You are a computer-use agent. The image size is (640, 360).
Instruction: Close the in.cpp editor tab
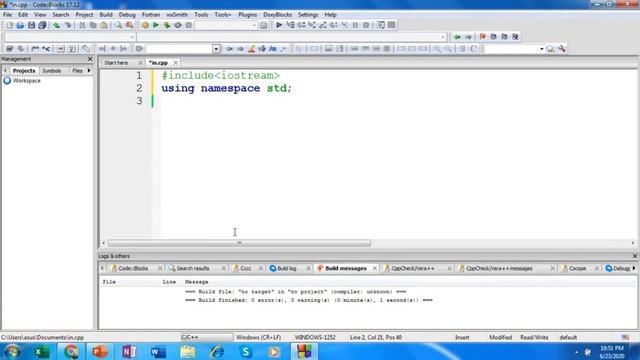click(x=176, y=63)
